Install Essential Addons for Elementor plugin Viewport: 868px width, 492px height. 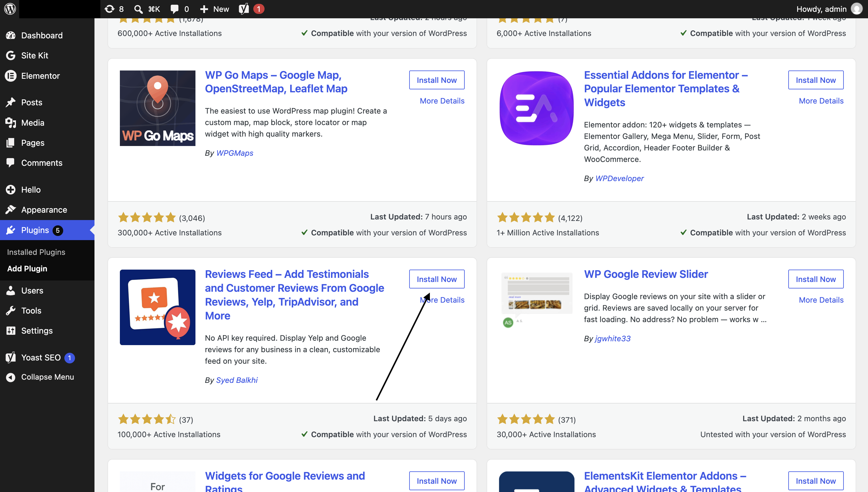(x=815, y=80)
